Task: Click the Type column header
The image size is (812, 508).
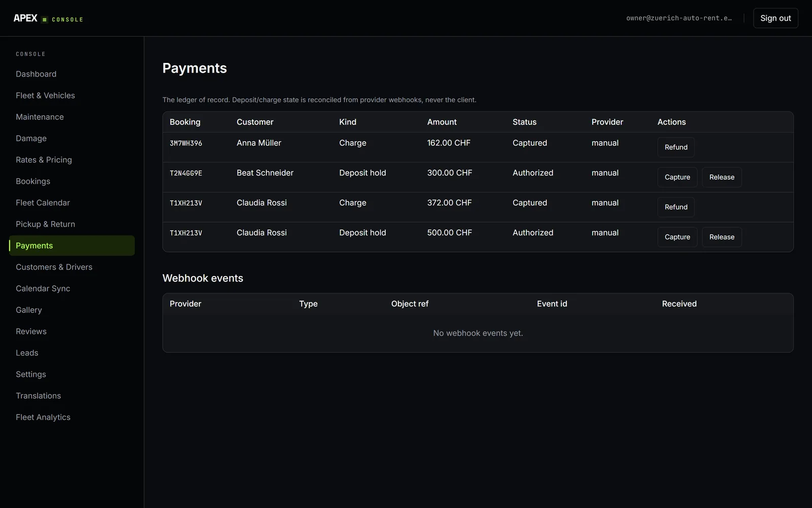Action: [308, 304]
